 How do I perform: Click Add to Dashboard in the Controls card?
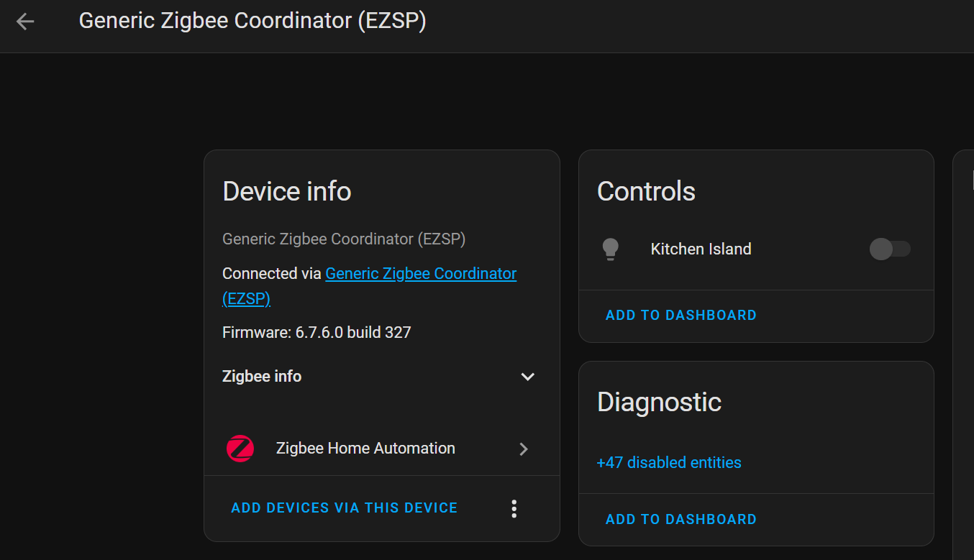(681, 316)
